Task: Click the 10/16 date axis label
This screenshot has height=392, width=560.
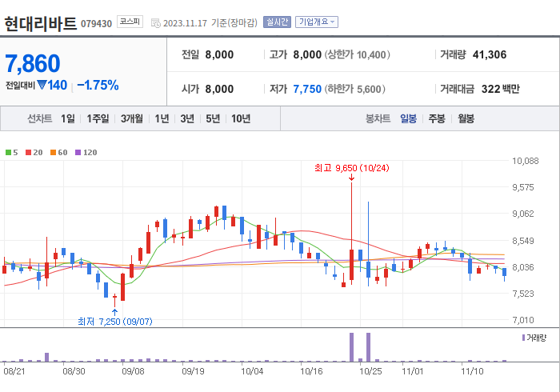Action: click(311, 371)
